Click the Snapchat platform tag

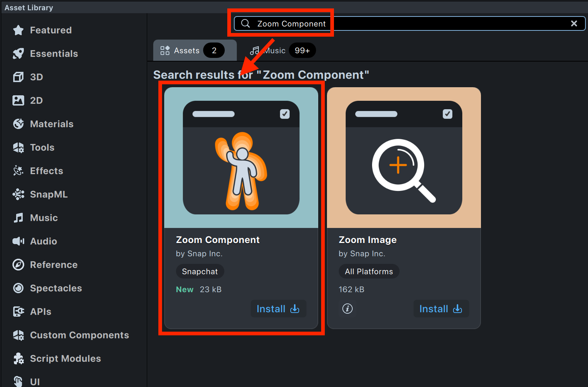(200, 271)
